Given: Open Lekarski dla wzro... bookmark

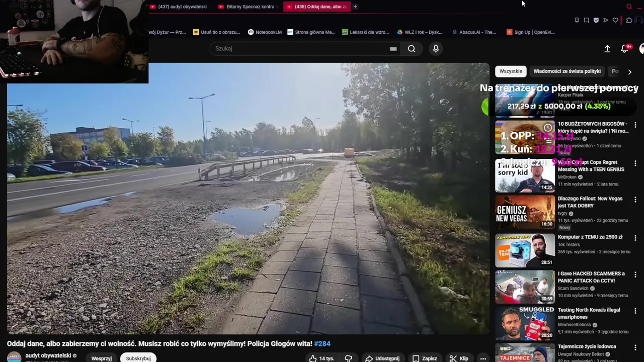Looking at the screenshot, I should (366, 32).
